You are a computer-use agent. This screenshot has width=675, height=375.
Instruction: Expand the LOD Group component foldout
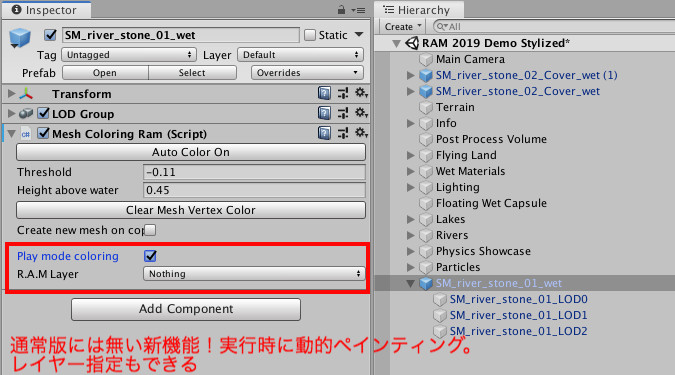click(11, 114)
